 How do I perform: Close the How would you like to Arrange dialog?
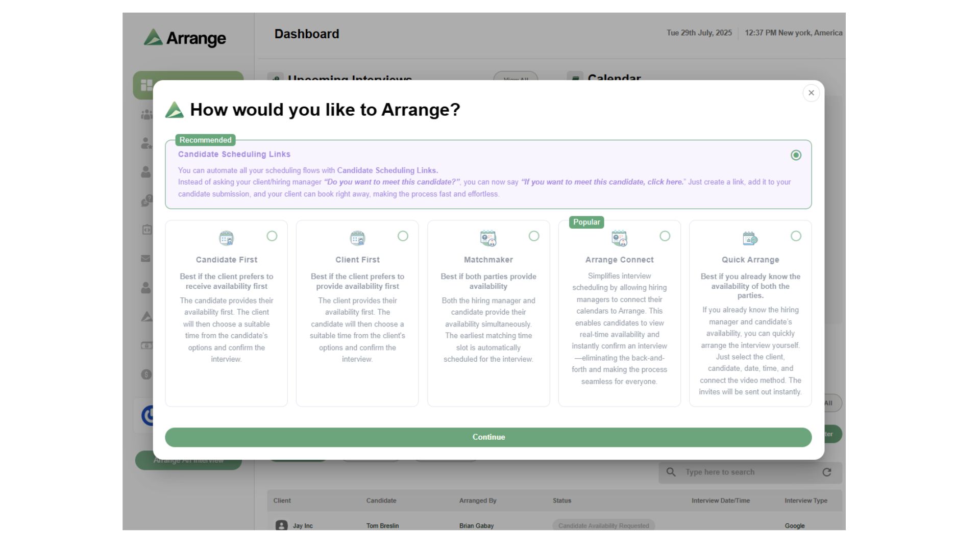pyautogui.click(x=811, y=93)
